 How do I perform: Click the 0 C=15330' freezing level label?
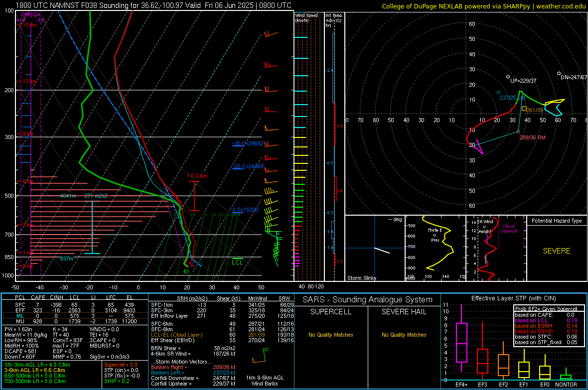pyautogui.click(x=246, y=210)
